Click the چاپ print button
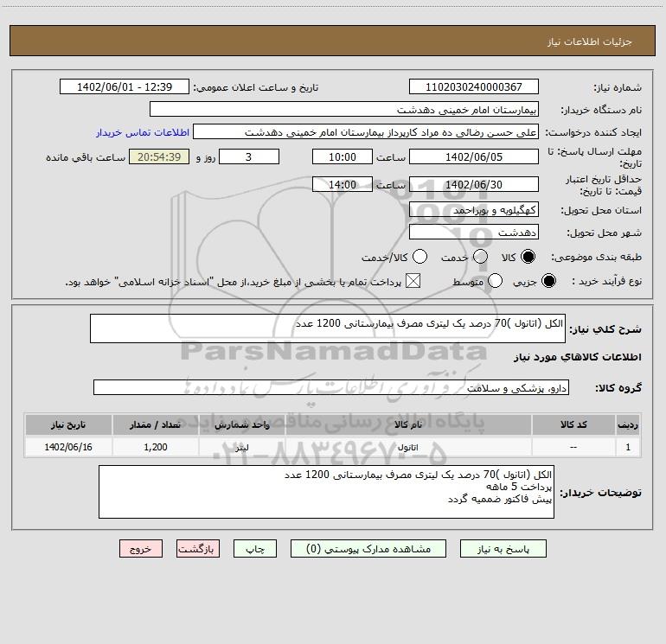The width and height of the screenshot is (666, 644). pyautogui.click(x=255, y=549)
